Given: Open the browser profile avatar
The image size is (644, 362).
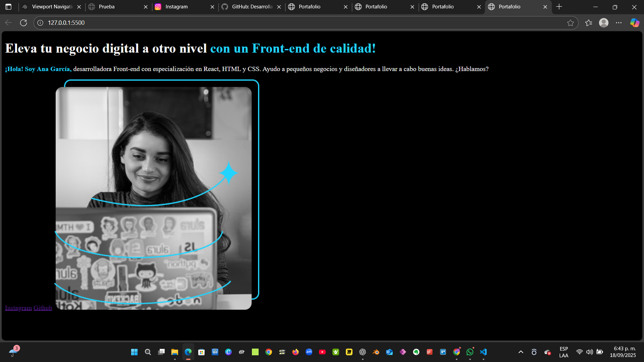Looking at the screenshot, I should pos(604,22).
